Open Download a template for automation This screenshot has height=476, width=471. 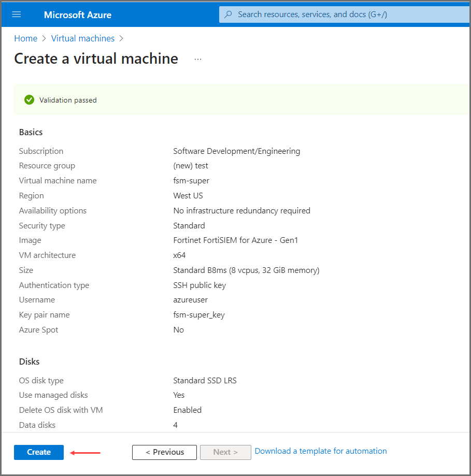click(x=321, y=451)
